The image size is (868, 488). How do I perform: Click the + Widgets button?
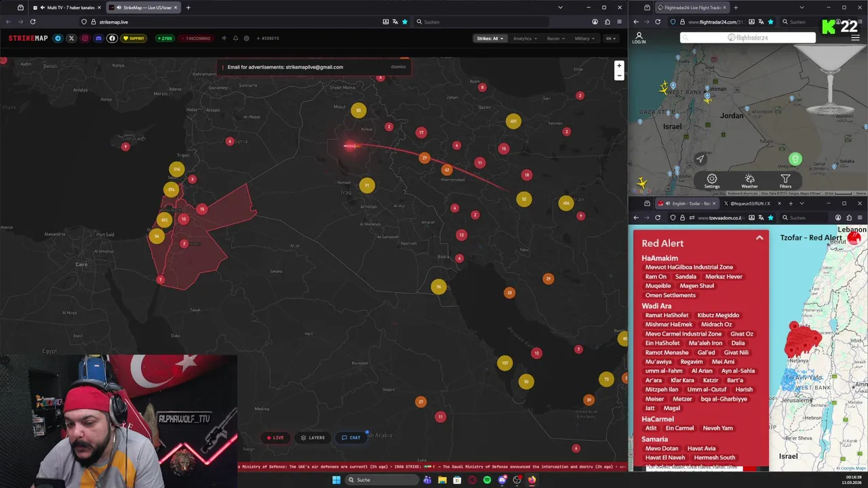[268, 39]
